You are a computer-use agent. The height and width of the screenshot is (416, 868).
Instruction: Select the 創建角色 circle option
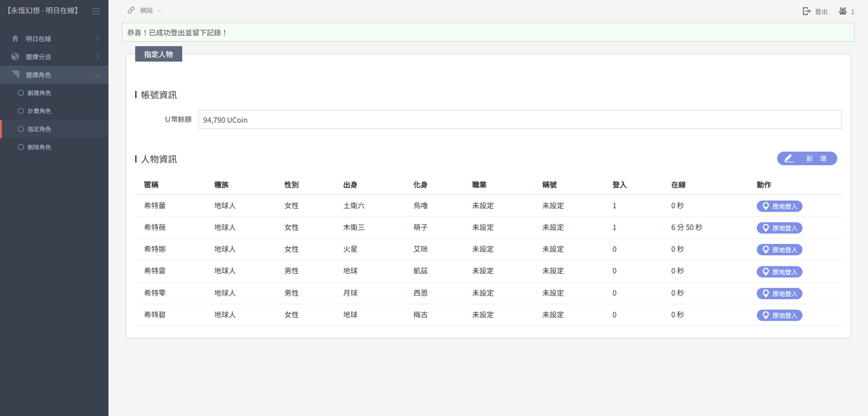coord(21,92)
